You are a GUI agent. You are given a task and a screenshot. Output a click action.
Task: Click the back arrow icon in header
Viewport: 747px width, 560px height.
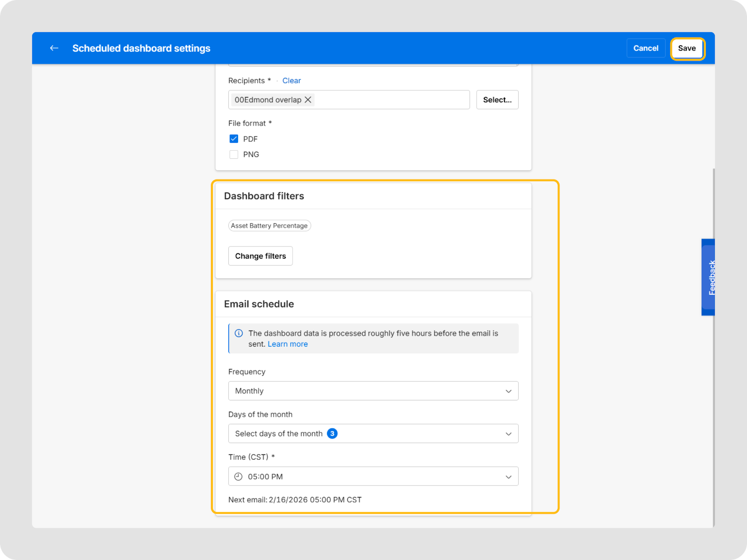tap(54, 48)
